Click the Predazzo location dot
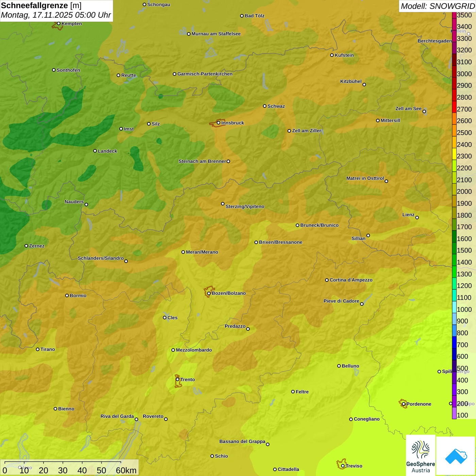 248,329
